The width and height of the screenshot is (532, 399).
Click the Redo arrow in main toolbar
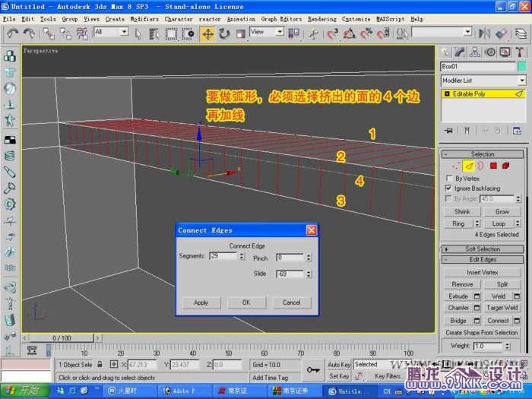click(x=29, y=33)
